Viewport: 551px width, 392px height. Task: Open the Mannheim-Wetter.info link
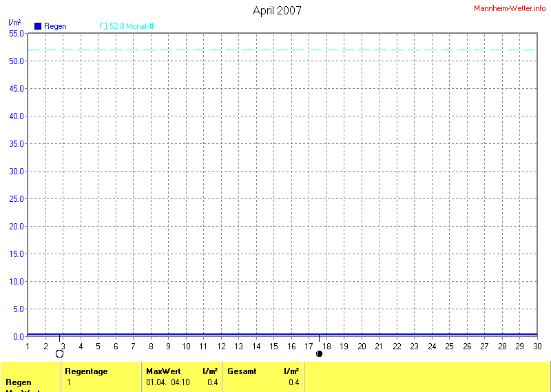point(510,8)
